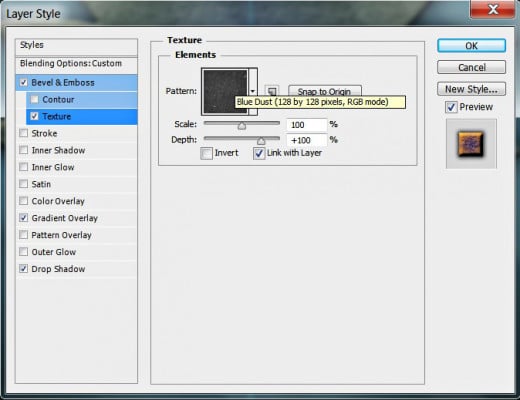This screenshot has height=400, width=520.
Task: Select the Bevel & Emboss style entry
Action: point(76,83)
